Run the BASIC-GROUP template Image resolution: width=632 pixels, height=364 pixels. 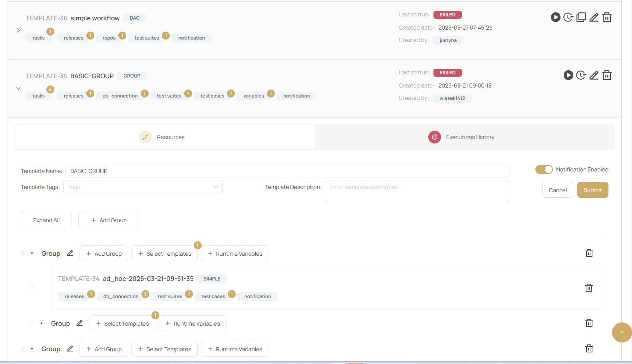568,75
